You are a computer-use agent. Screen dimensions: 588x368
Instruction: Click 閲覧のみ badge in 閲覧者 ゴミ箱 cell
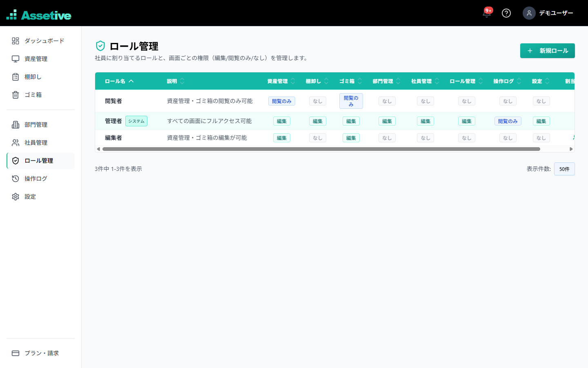point(351,101)
